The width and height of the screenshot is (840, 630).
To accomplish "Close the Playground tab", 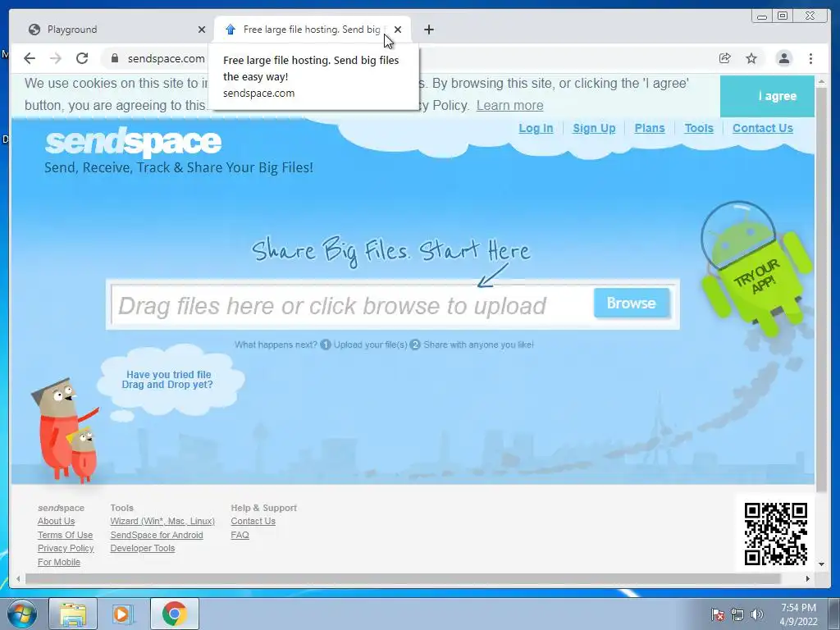I will click(x=202, y=30).
